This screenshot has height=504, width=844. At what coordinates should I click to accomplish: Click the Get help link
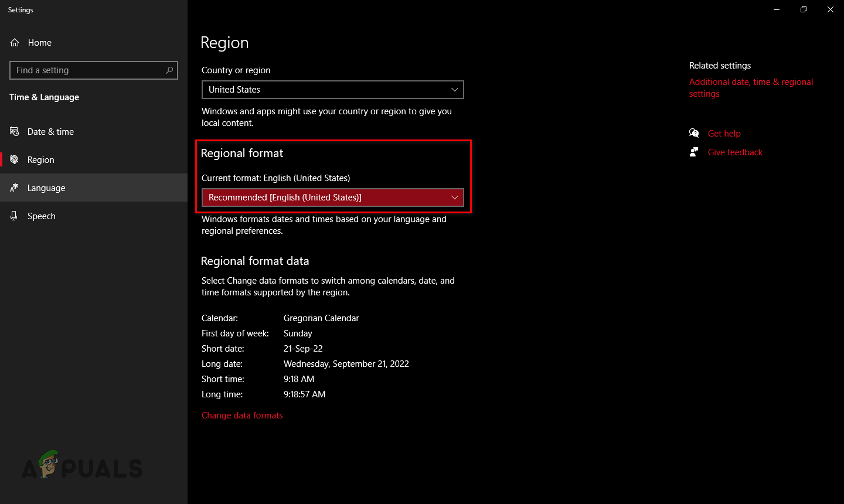(x=724, y=134)
